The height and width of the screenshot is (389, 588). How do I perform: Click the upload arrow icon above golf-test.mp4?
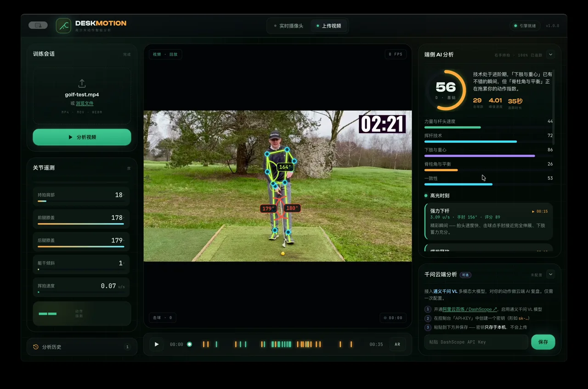point(82,83)
